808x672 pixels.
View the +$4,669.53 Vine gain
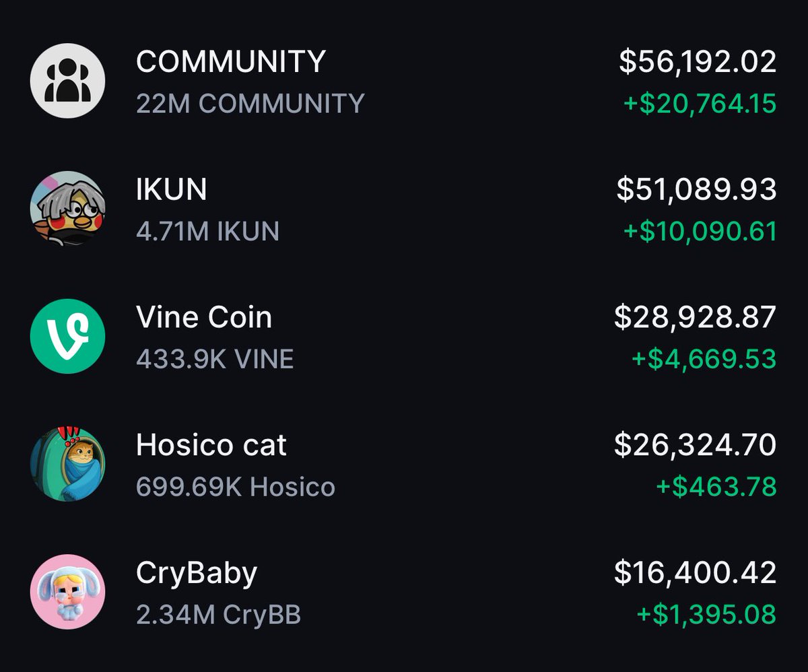pyautogui.click(x=704, y=359)
